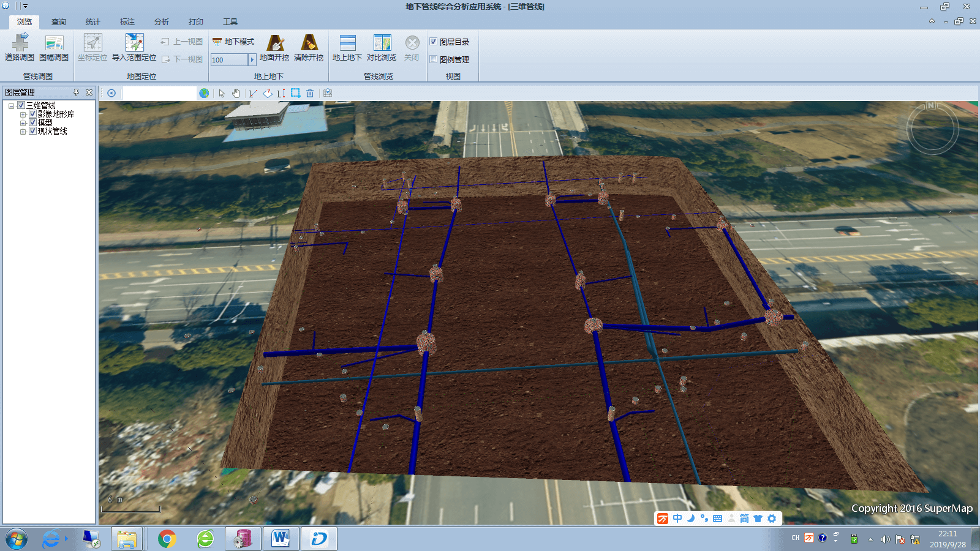
Task: Go to 上一视图 previous view
Action: click(182, 42)
